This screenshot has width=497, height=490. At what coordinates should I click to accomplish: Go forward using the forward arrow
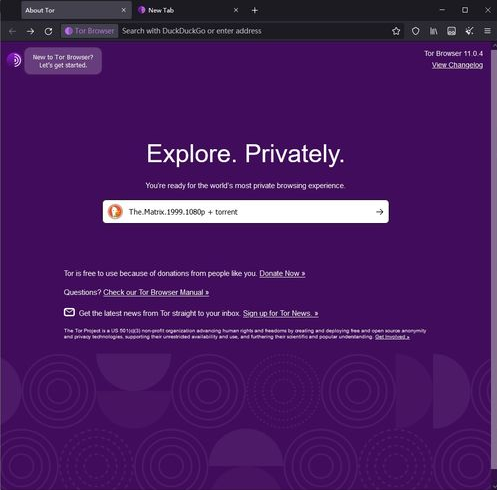click(x=30, y=31)
